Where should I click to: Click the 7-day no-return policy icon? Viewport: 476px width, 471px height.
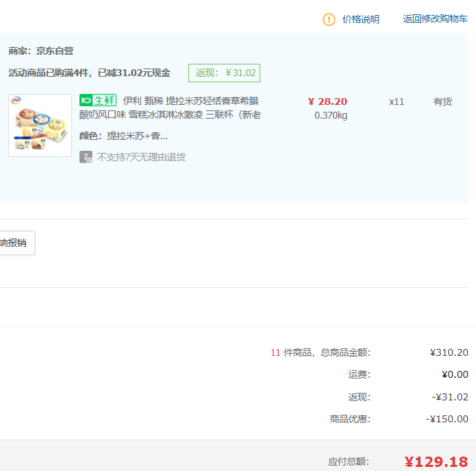(x=86, y=157)
